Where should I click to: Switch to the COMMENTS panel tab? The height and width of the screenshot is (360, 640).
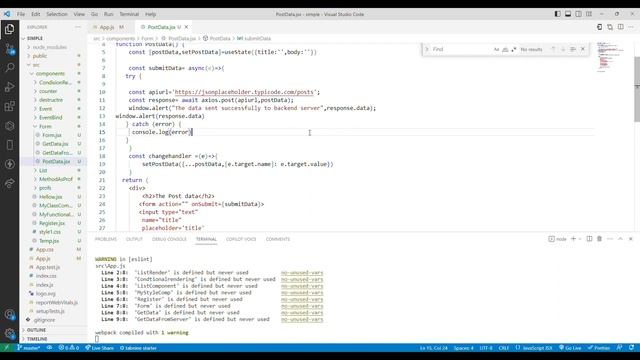(278, 239)
